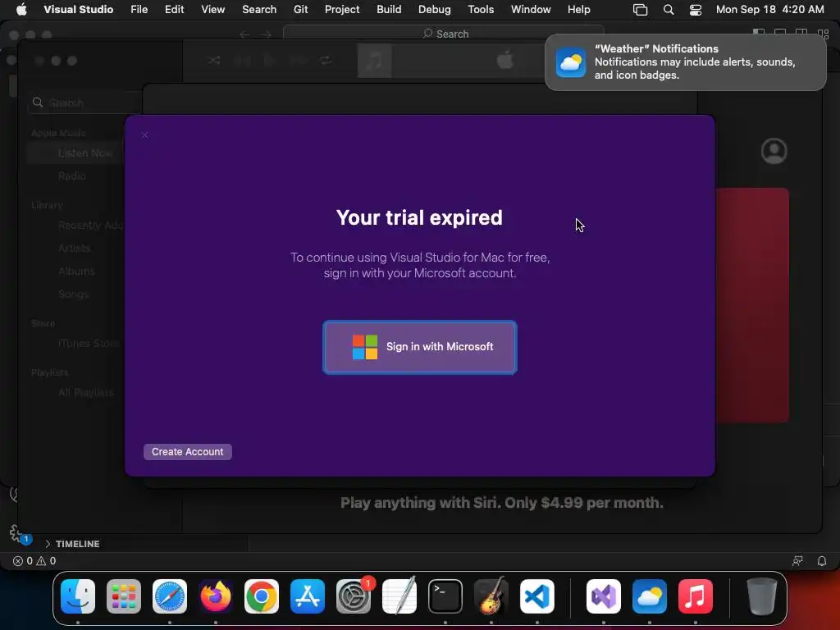Open the Visual Studio app menu
The height and width of the screenshot is (630, 840).
(78, 9)
